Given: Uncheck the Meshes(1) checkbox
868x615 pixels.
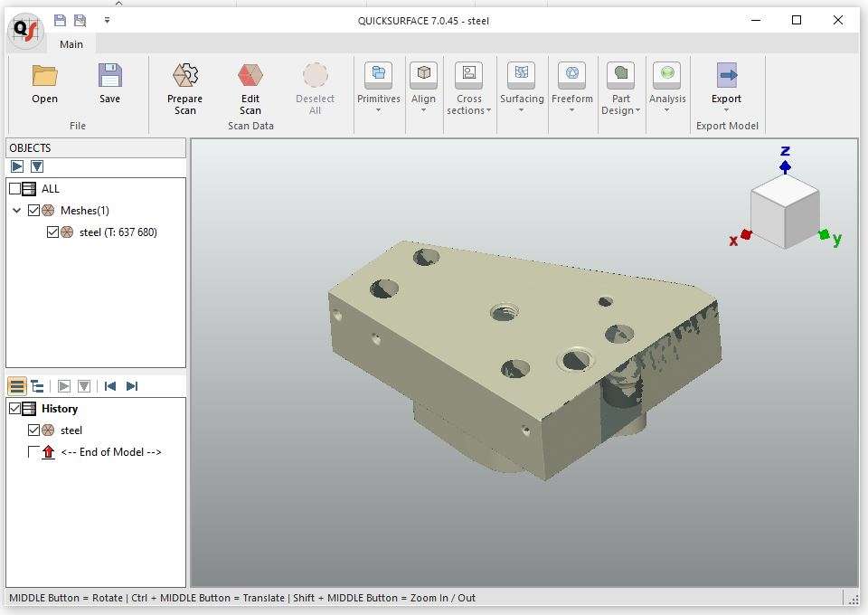Looking at the screenshot, I should [x=34, y=211].
